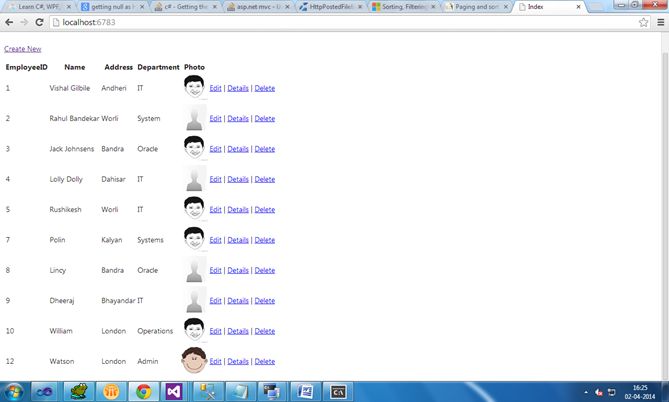The width and height of the screenshot is (669, 402).
Task: Open the Command Prompt in the taskbar
Action: point(338,391)
